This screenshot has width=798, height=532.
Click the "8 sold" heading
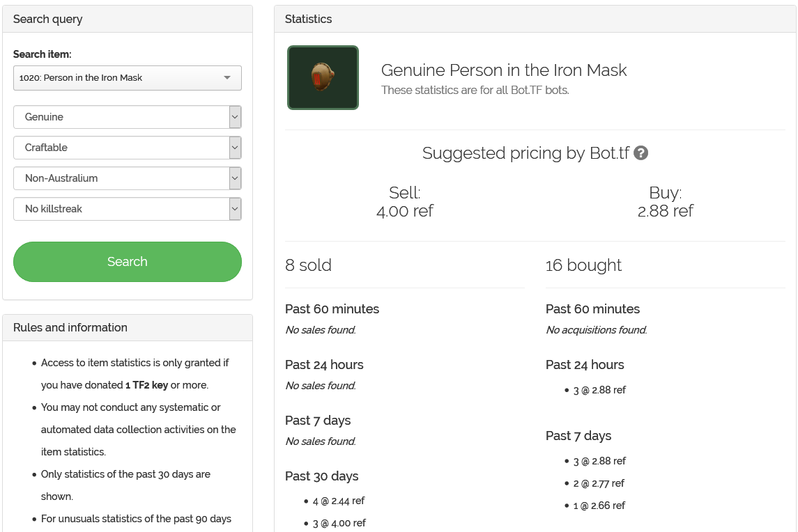coord(309,265)
